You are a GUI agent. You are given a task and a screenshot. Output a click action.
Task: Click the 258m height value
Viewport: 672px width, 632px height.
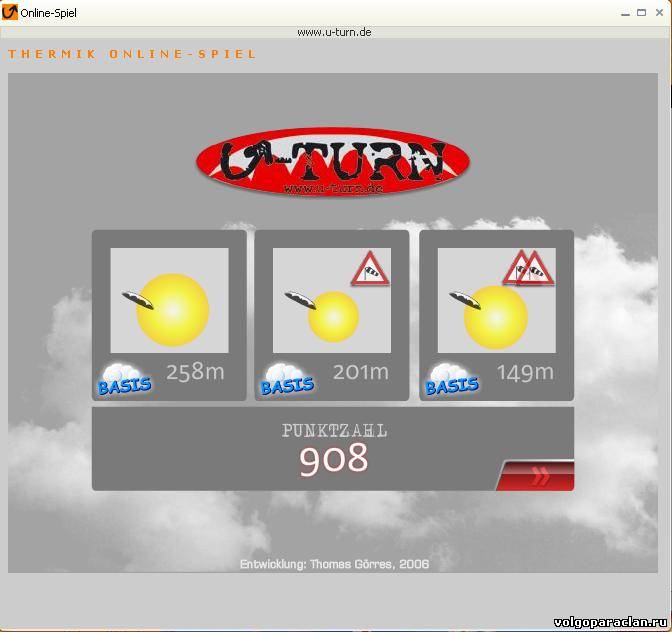(195, 372)
